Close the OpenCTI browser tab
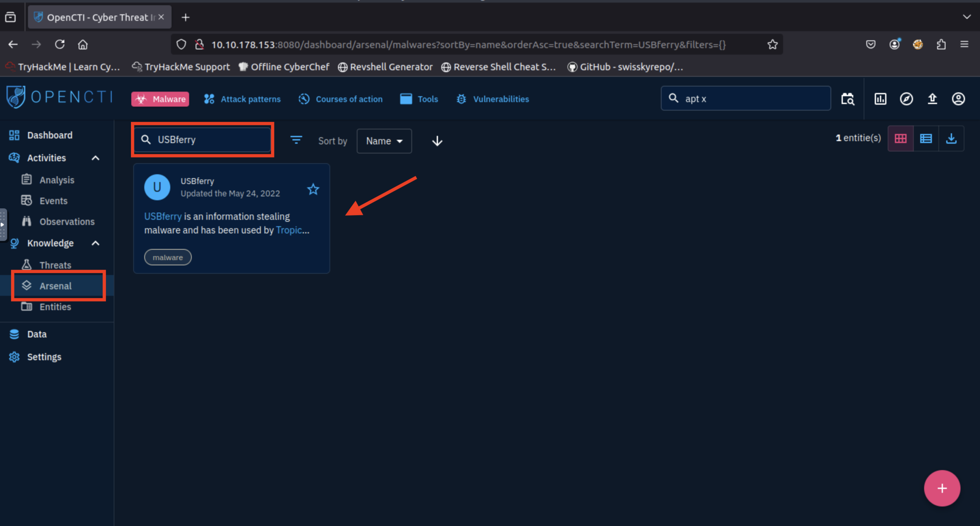Screen dimensions: 980x526 coord(161,17)
